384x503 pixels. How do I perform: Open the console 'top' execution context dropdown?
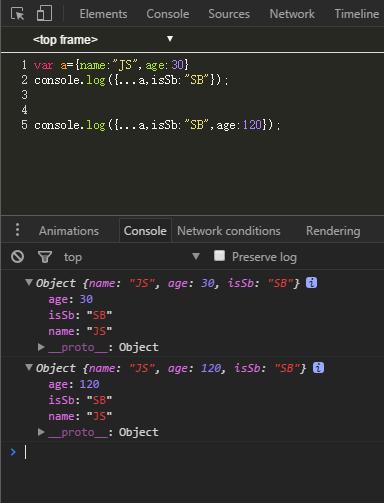pos(132,257)
